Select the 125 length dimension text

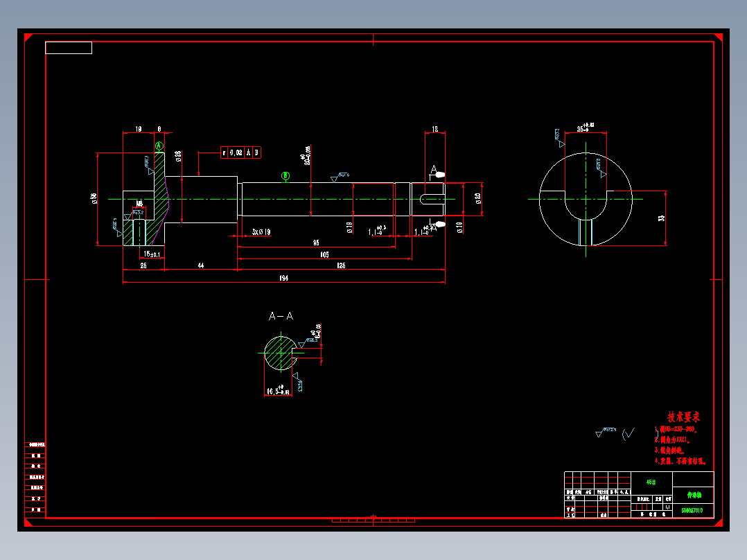[341, 265]
